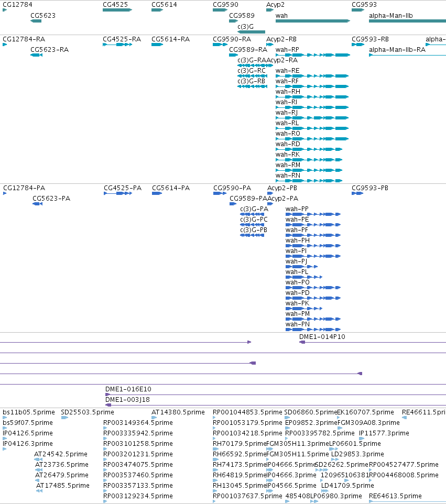The width and height of the screenshot is (446, 504).
Task: Click EST label IP11577.3prime
Action: (x=384, y=433)
